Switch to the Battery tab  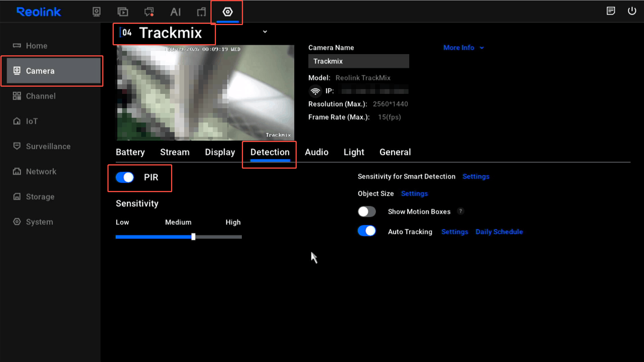pos(130,152)
